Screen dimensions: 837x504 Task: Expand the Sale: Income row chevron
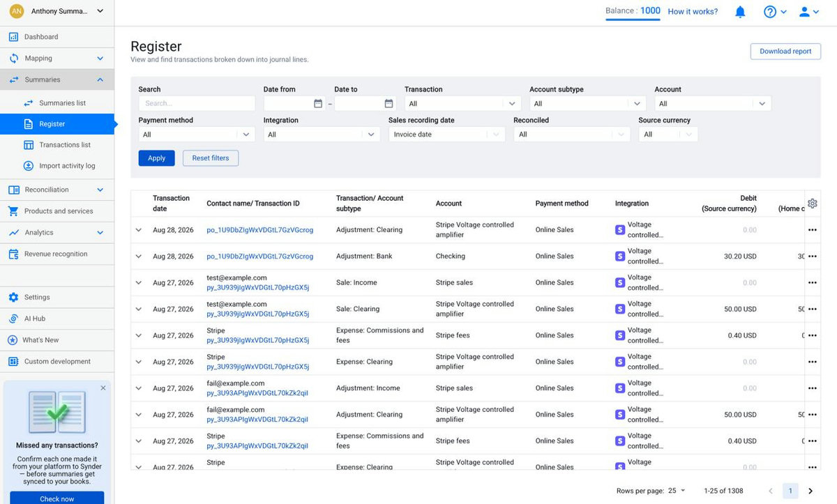click(138, 283)
